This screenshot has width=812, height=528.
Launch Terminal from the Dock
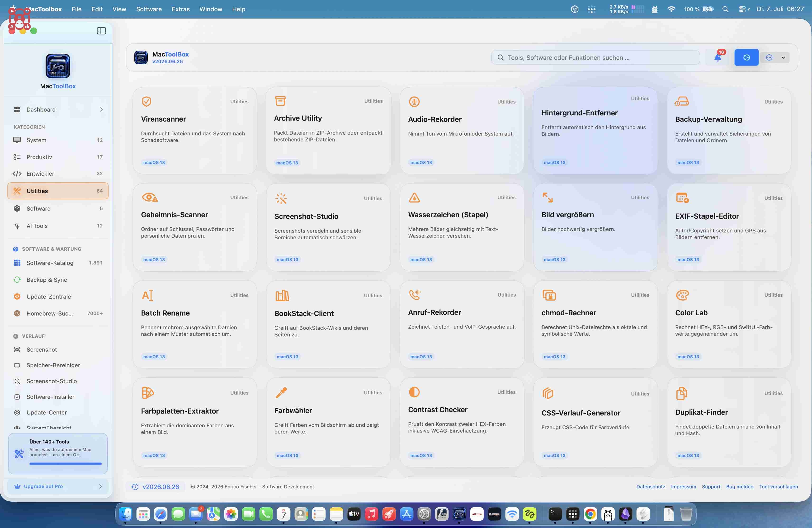coord(555,514)
